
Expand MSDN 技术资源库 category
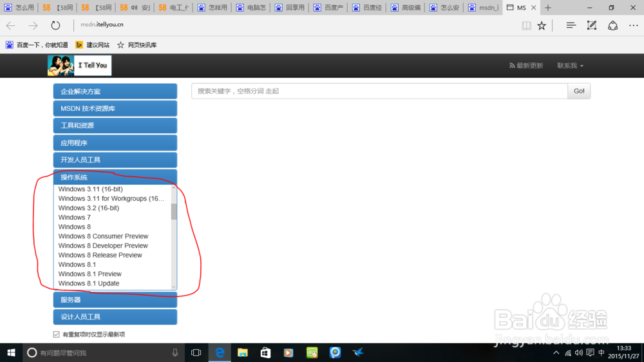(x=115, y=108)
